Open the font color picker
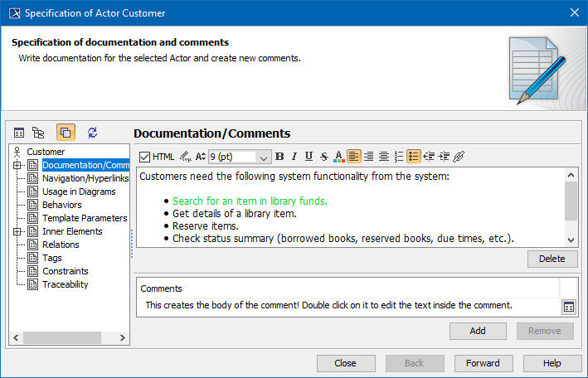 (338, 156)
